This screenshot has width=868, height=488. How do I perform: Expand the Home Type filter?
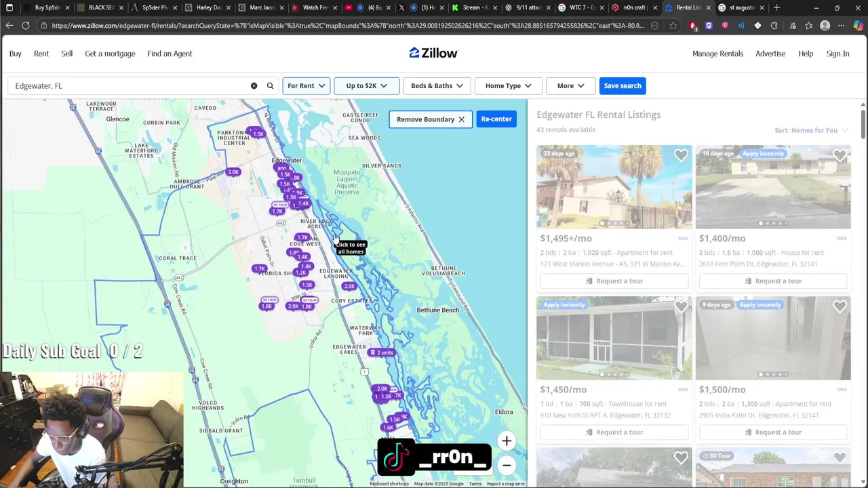pos(508,86)
